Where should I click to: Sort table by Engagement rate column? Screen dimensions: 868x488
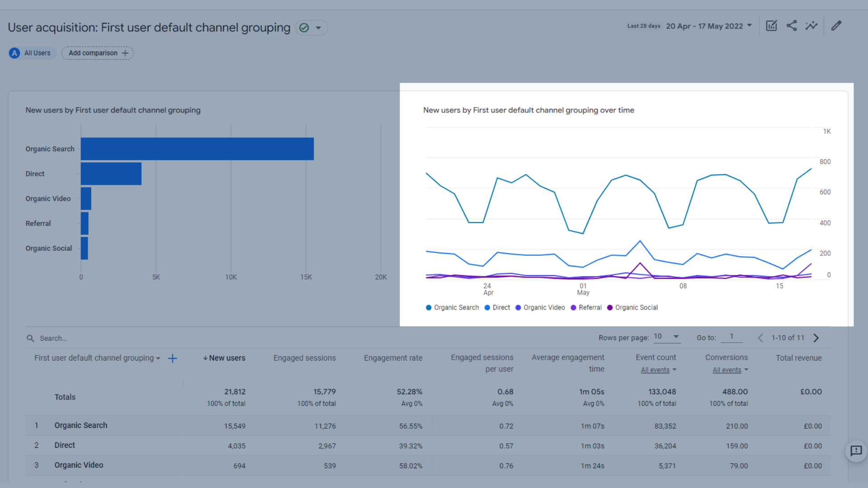tap(393, 358)
